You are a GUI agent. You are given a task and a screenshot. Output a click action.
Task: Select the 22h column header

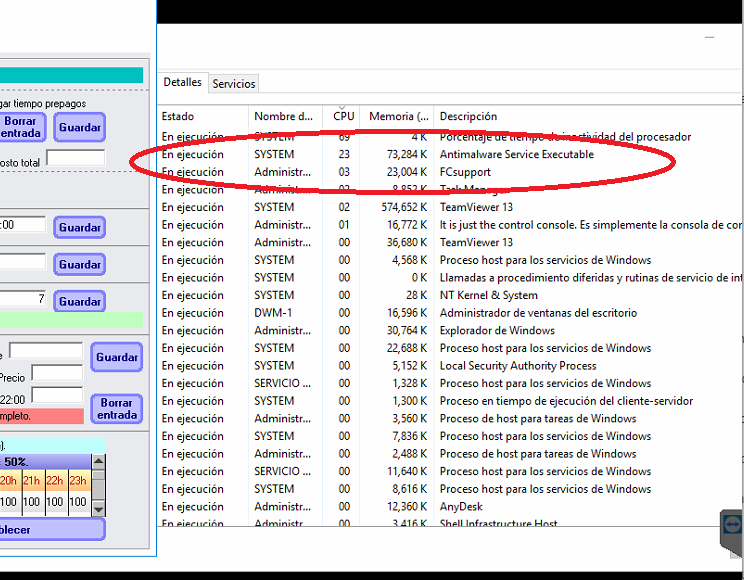[x=56, y=481]
